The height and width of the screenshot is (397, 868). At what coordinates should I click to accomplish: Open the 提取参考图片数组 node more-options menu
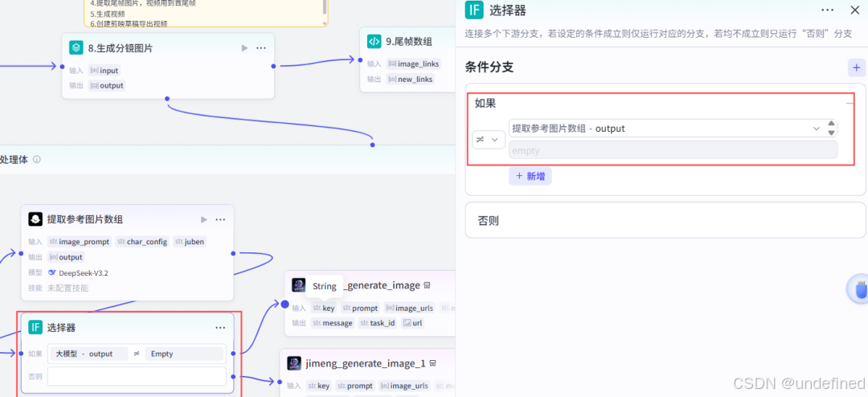(220, 220)
